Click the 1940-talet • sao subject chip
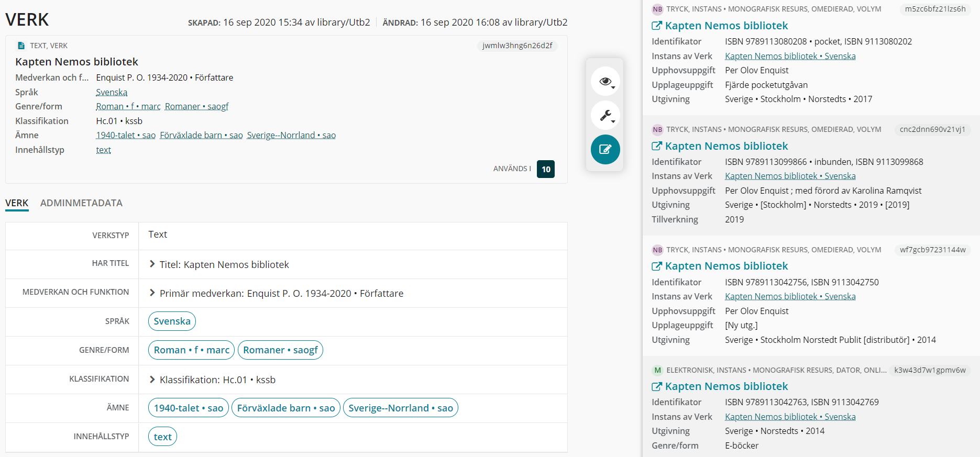Viewport: 980px width, 457px height. click(x=189, y=408)
